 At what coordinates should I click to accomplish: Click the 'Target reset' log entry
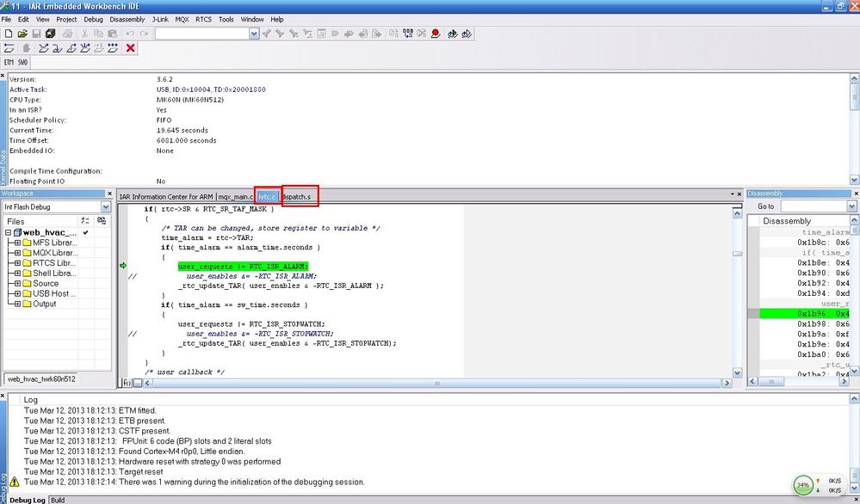click(x=94, y=471)
